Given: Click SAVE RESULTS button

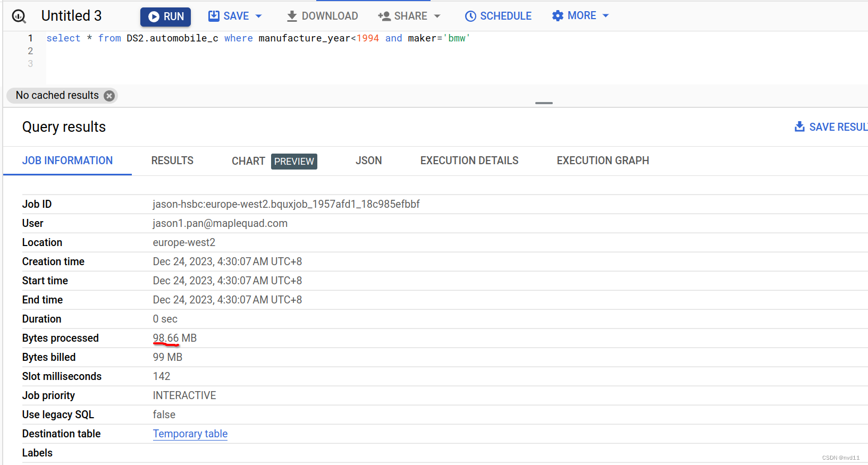Looking at the screenshot, I should 831,127.
